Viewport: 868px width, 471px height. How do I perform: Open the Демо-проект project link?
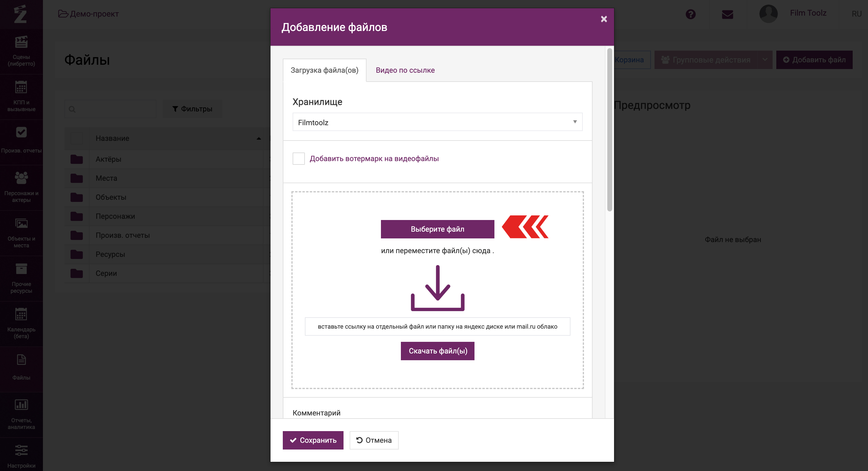[94, 14]
